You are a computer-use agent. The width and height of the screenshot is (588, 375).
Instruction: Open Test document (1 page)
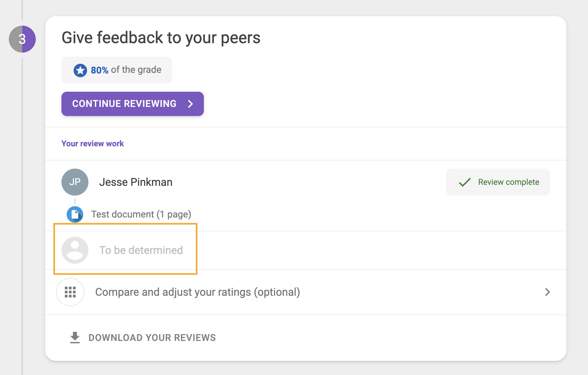(x=141, y=214)
